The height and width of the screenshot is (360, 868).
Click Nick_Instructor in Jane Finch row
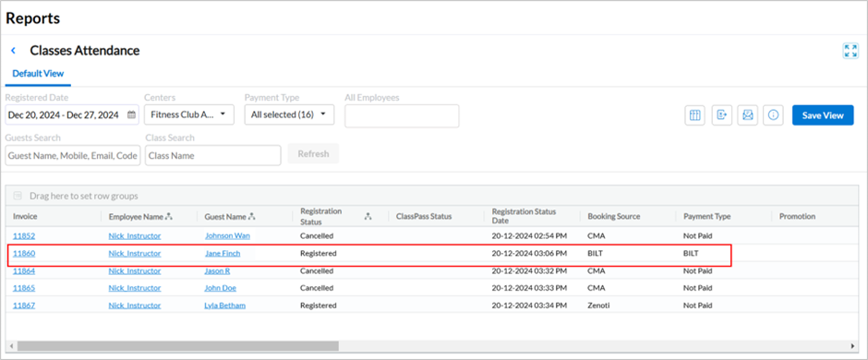click(x=135, y=253)
